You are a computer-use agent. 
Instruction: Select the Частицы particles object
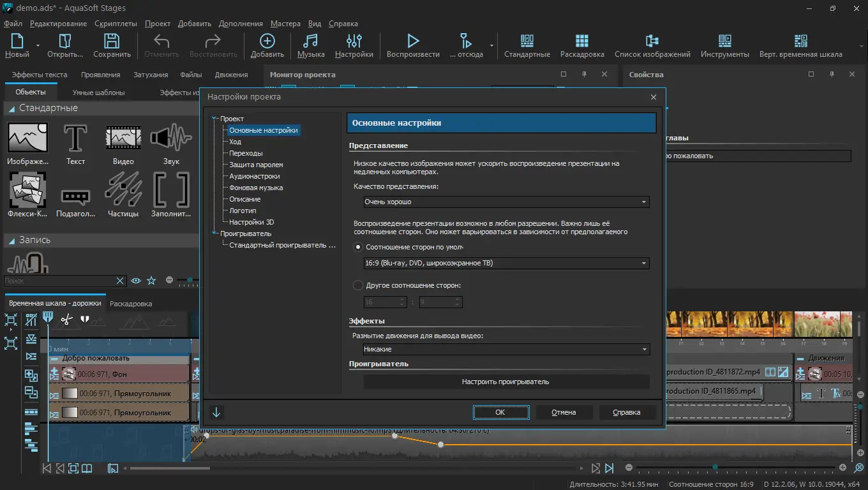click(123, 190)
